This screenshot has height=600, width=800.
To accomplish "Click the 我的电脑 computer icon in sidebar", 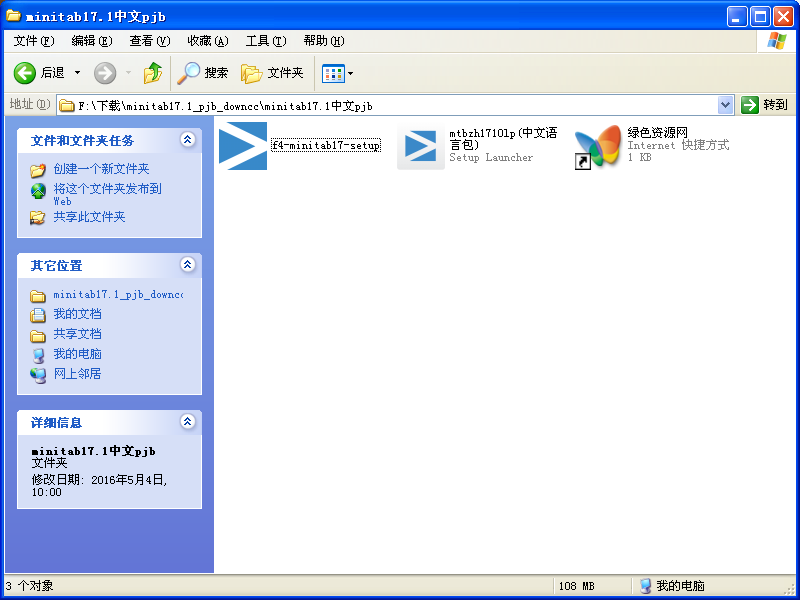I will [38, 356].
